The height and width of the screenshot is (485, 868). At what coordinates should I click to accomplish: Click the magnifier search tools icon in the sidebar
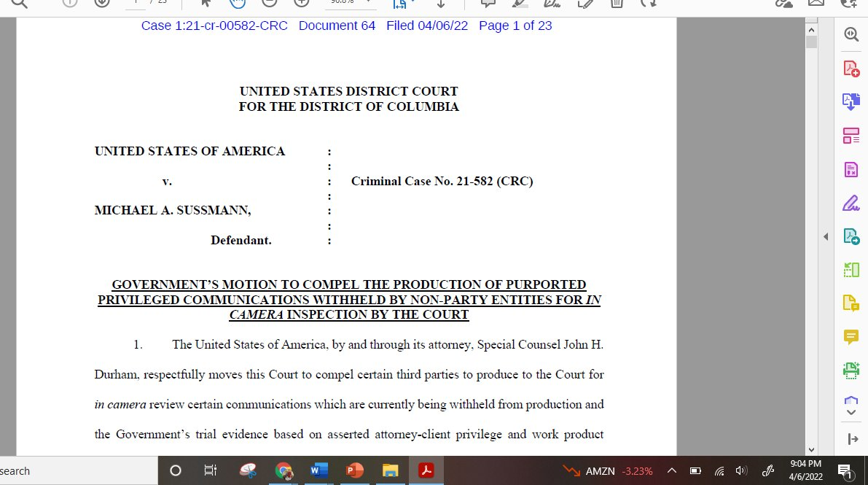point(851,34)
